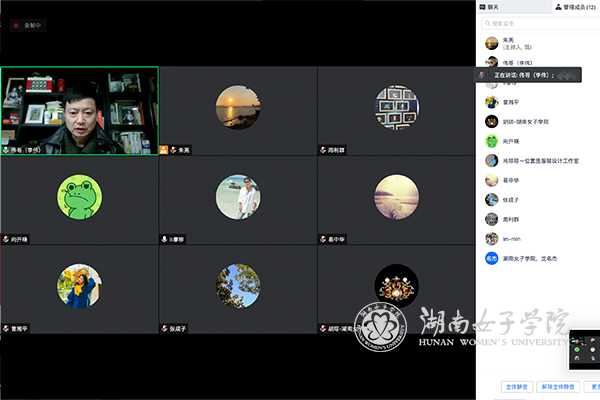
Task: Click the tree-and-sky avatar in 张成子 tile
Action: pyautogui.click(x=238, y=286)
